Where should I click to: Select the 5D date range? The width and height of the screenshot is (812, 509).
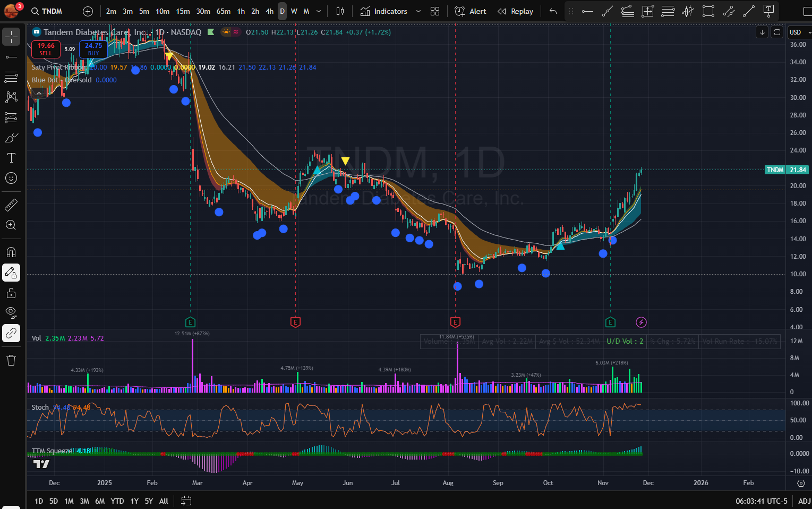(54, 501)
